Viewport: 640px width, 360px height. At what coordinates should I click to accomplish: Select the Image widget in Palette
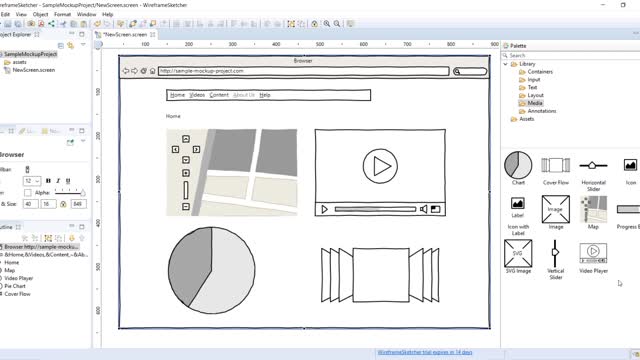[x=556, y=209]
